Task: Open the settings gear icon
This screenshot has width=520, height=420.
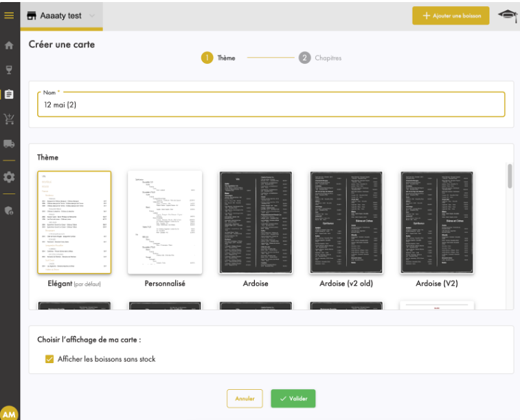Action: pyautogui.click(x=10, y=177)
